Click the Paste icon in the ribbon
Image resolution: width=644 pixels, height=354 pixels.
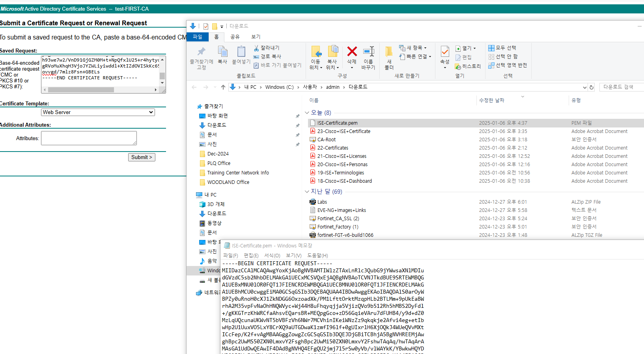241,52
